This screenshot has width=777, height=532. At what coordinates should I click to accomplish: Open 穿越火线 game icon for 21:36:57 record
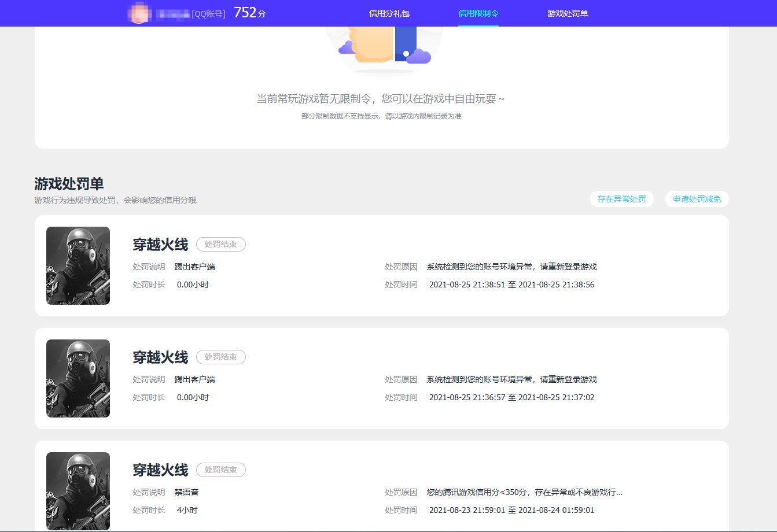(78, 378)
